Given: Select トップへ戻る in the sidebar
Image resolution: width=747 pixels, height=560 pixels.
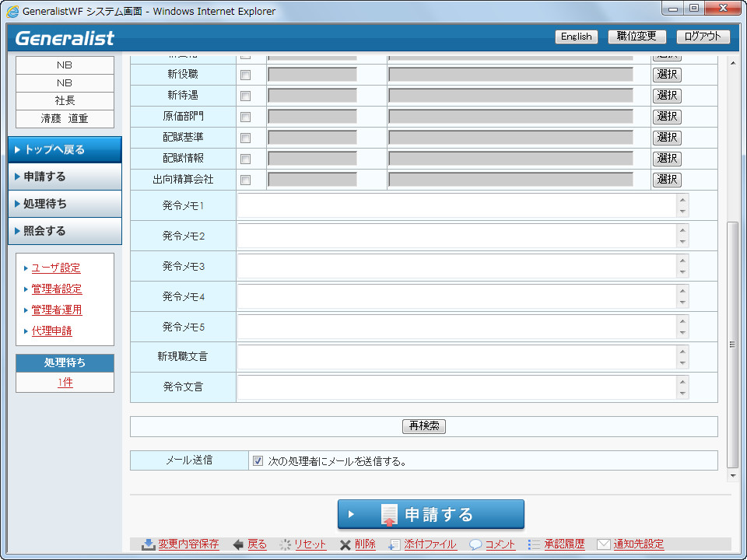Looking at the screenshot, I should [x=65, y=149].
